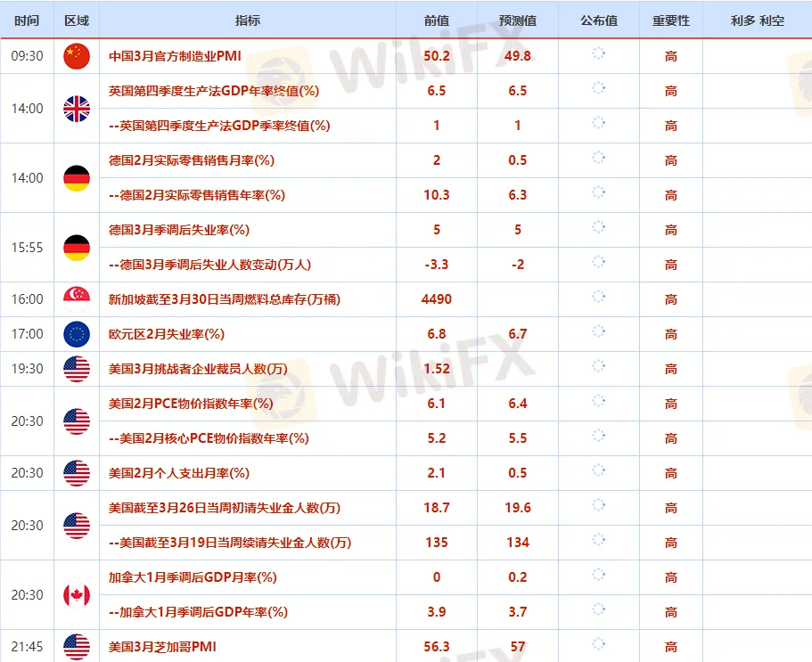Click the loading spinner for 欧元区2月失业率
Image resolution: width=812 pixels, height=662 pixels.
[598, 333]
